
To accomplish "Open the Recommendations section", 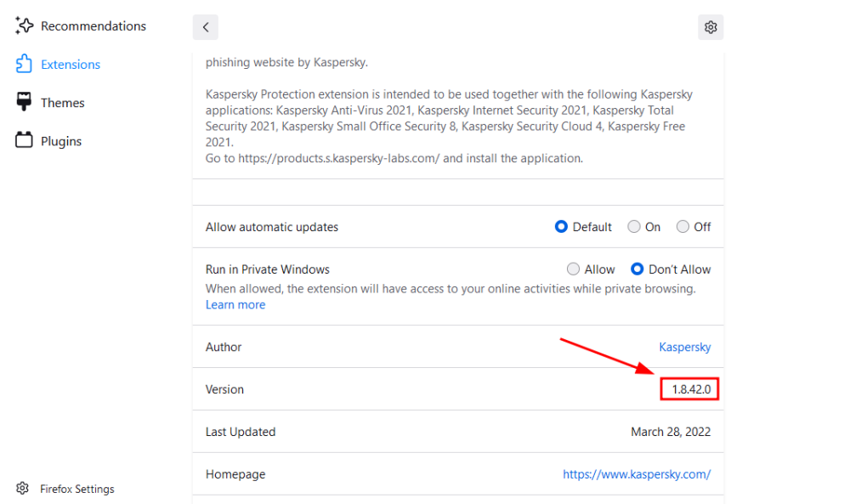I will [x=93, y=26].
